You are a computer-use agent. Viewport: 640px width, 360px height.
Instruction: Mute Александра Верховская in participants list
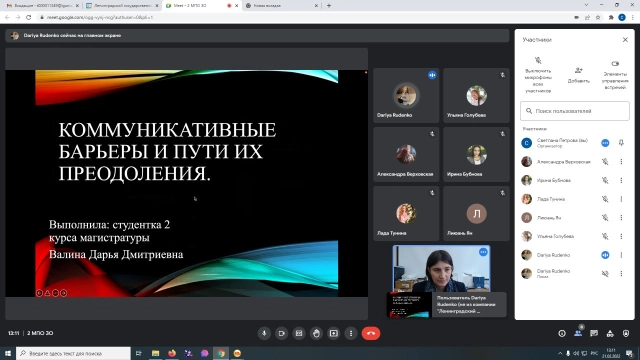tap(605, 162)
